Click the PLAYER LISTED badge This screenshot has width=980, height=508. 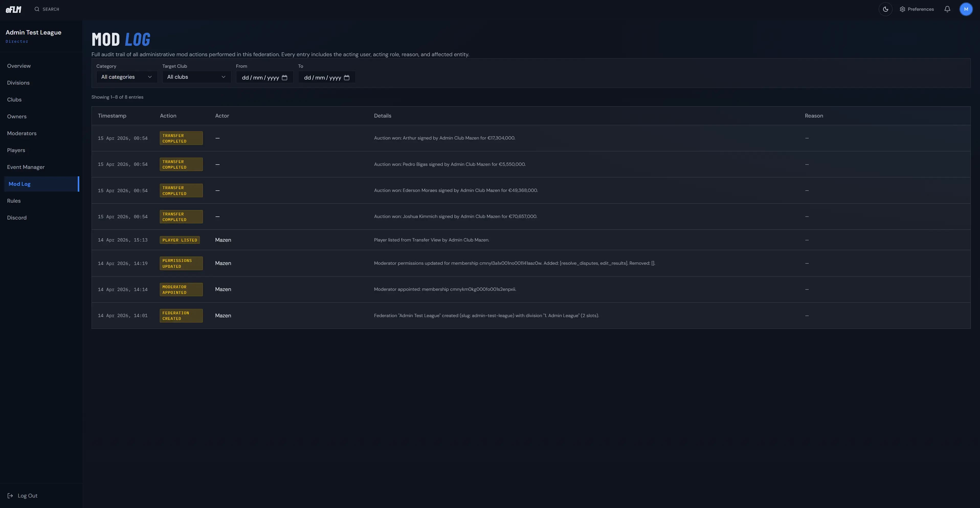pos(180,240)
